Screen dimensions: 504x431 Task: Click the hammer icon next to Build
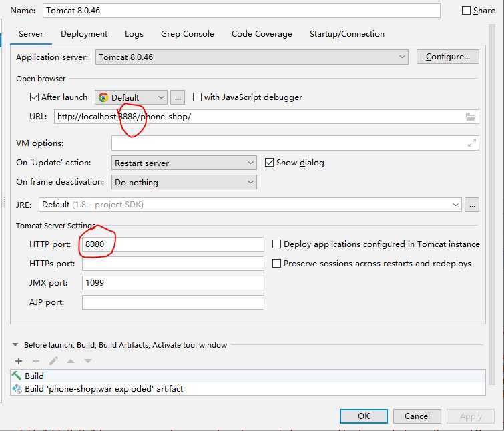[17, 376]
